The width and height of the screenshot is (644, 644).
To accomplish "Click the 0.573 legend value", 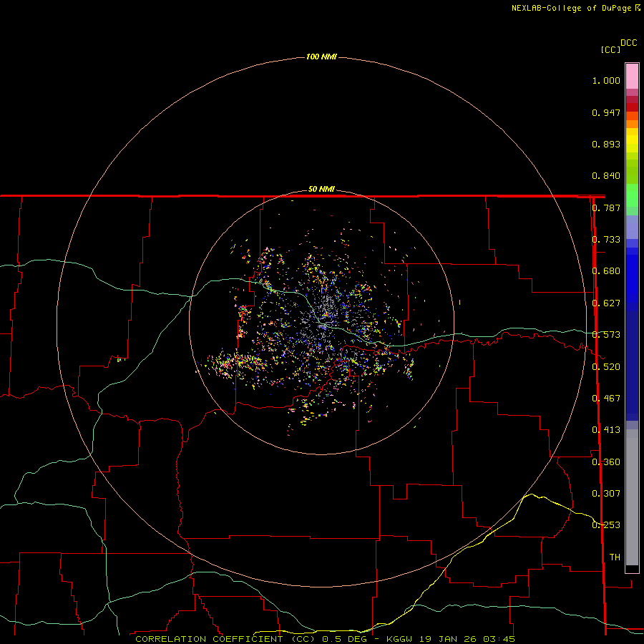I will [606, 335].
